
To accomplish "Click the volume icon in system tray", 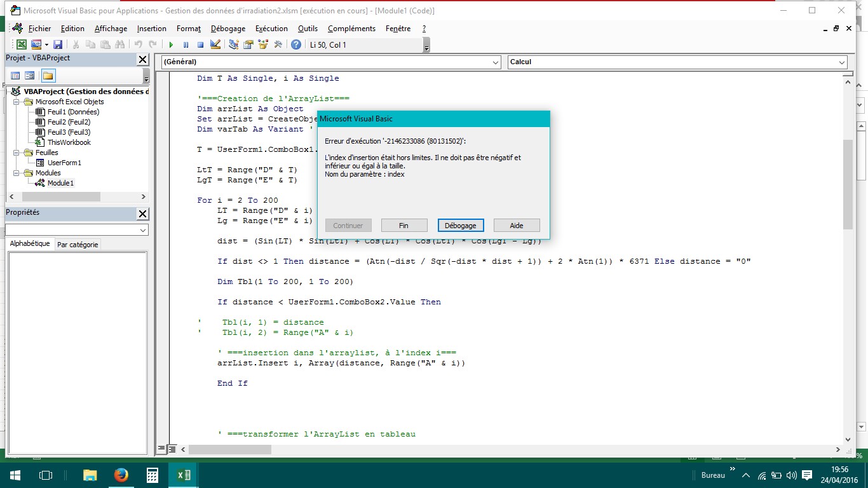I will [791, 475].
